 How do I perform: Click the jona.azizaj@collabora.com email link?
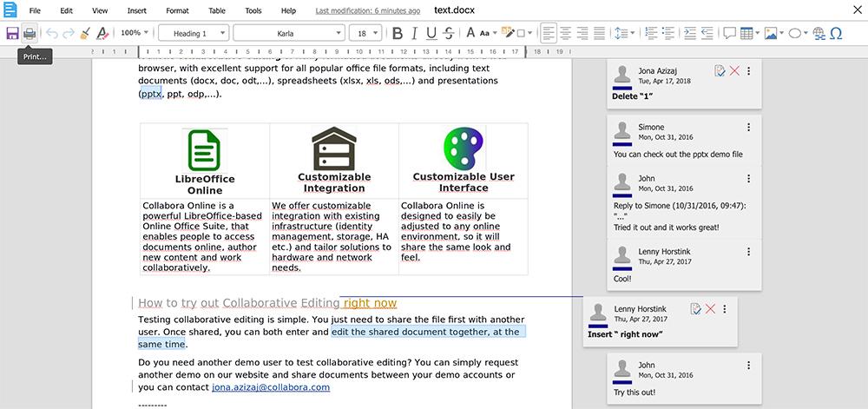[x=271, y=387]
